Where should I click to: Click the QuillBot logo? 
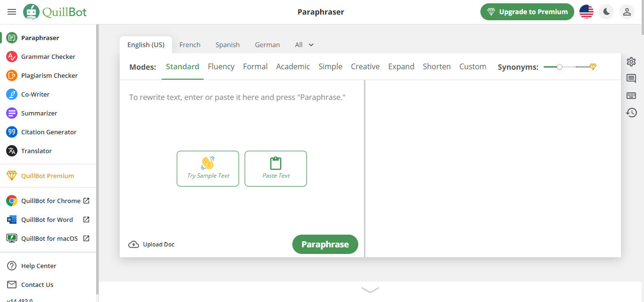(55, 12)
